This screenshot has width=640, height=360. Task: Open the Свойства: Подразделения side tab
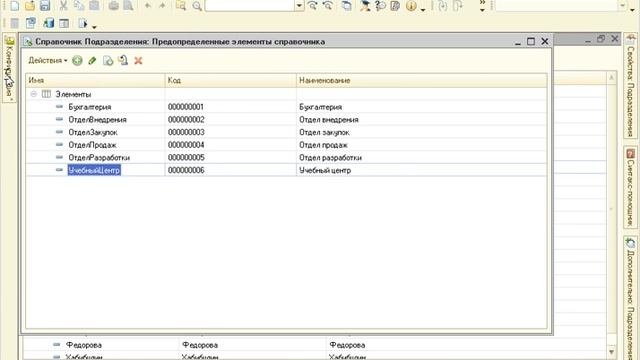tap(631, 86)
